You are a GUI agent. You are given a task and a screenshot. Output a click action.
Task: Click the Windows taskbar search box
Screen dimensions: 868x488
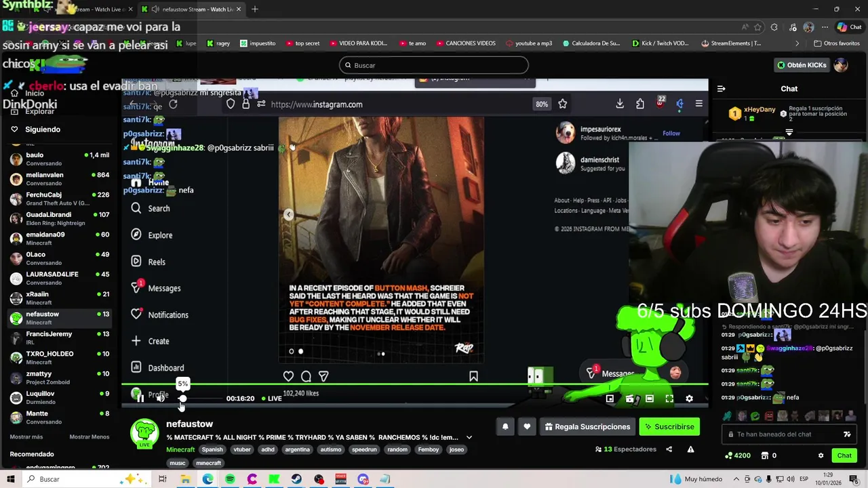click(87, 479)
